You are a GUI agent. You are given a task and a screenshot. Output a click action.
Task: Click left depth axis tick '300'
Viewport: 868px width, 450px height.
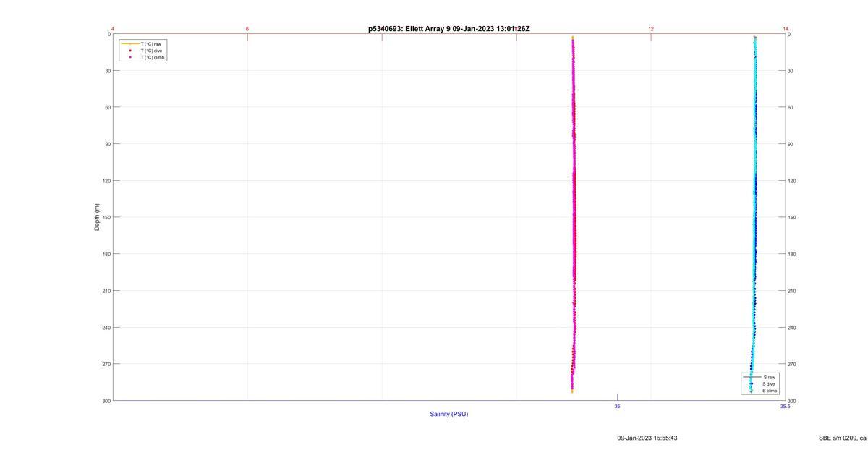(x=106, y=401)
